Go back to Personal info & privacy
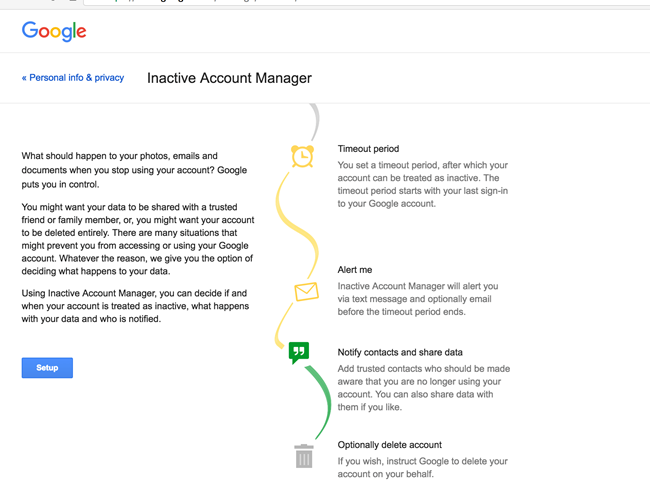The image size is (650, 495). (73, 78)
